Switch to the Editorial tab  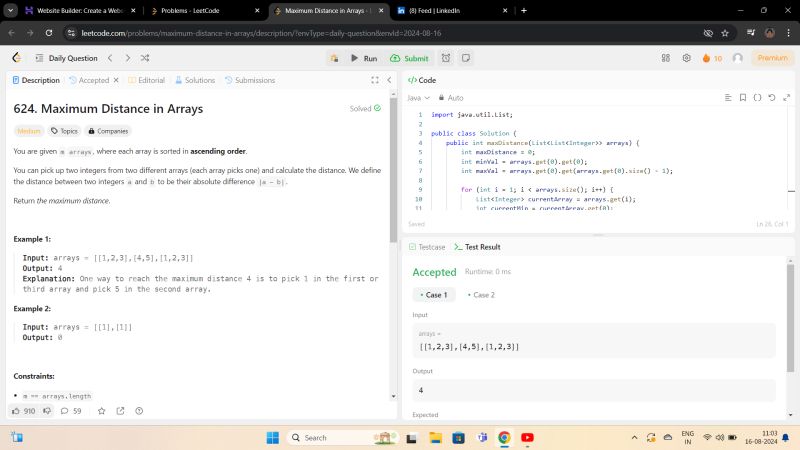pyautogui.click(x=146, y=80)
